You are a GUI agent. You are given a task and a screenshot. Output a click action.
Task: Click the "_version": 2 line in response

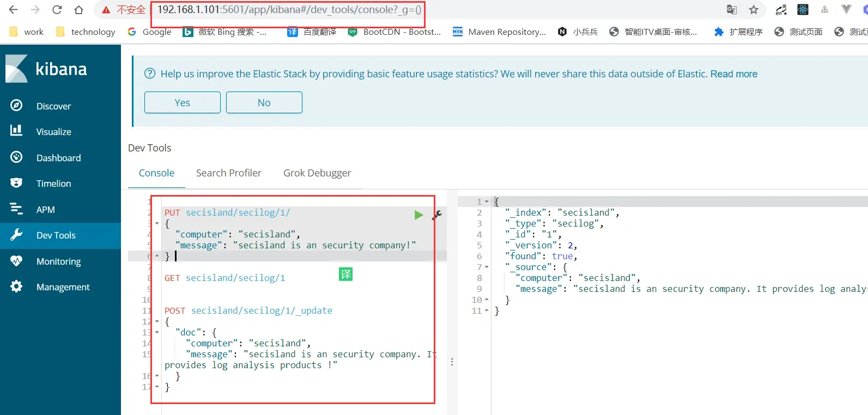click(x=541, y=245)
